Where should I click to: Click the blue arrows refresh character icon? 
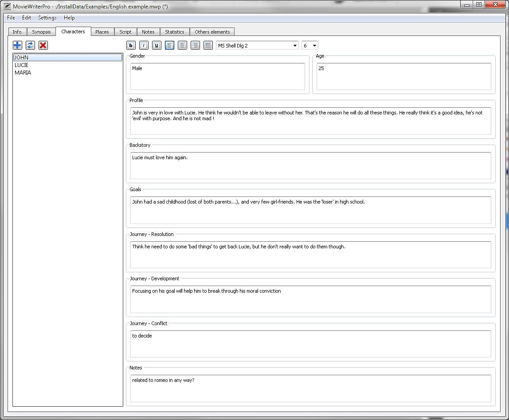pos(30,45)
